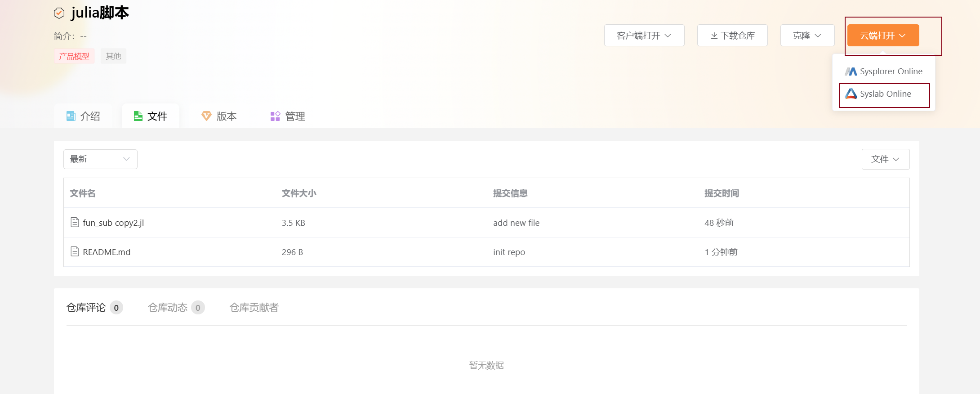Click the 下载仓库 button
980x394 pixels.
pos(732,35)
